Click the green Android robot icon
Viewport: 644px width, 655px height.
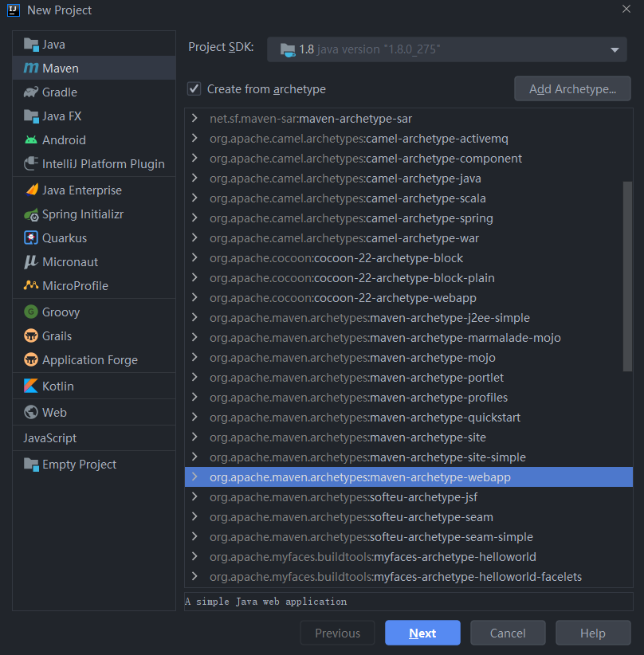tap(31, 140)
